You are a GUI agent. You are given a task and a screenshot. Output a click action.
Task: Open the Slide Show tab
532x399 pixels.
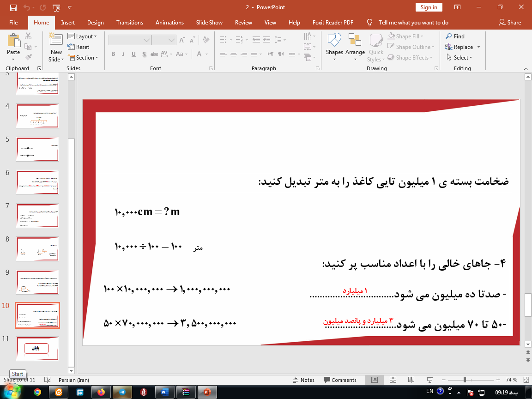pyautogui.click(x=209, y=22)
